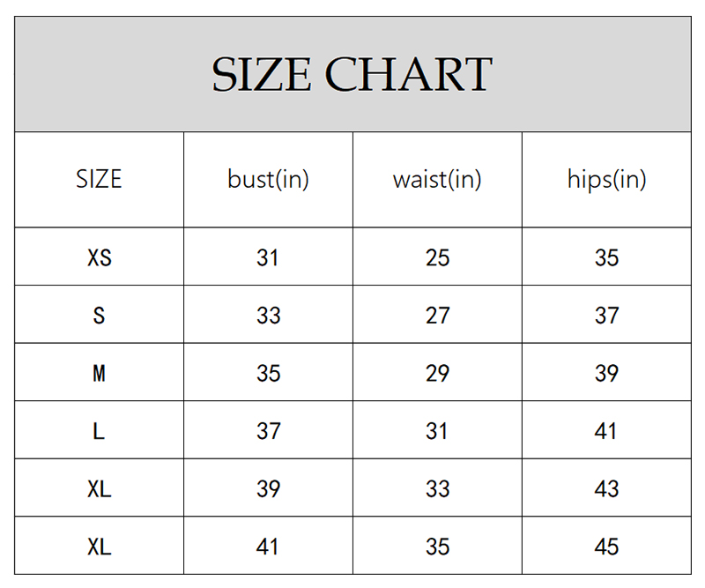This screenshot has height=588, width=705.
Task: Click bust value 41 in last row
Action: (268, 547)
